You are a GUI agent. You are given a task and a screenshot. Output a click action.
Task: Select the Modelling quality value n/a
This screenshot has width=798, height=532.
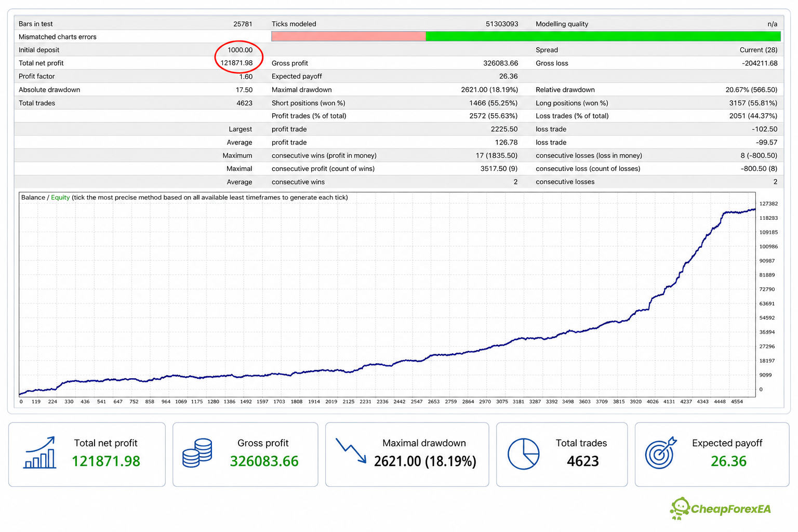(x=773, y=24)
